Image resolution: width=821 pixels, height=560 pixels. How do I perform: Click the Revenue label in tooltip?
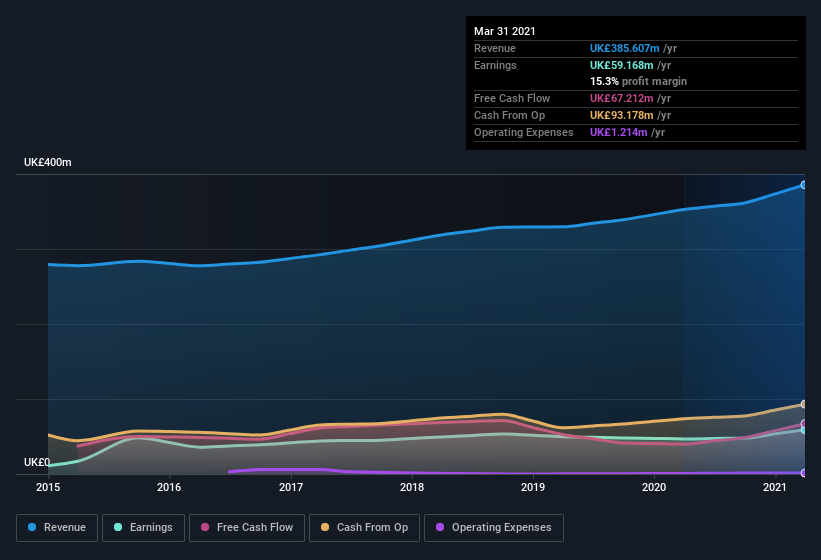pyautogui.click(x=495, y=48)
